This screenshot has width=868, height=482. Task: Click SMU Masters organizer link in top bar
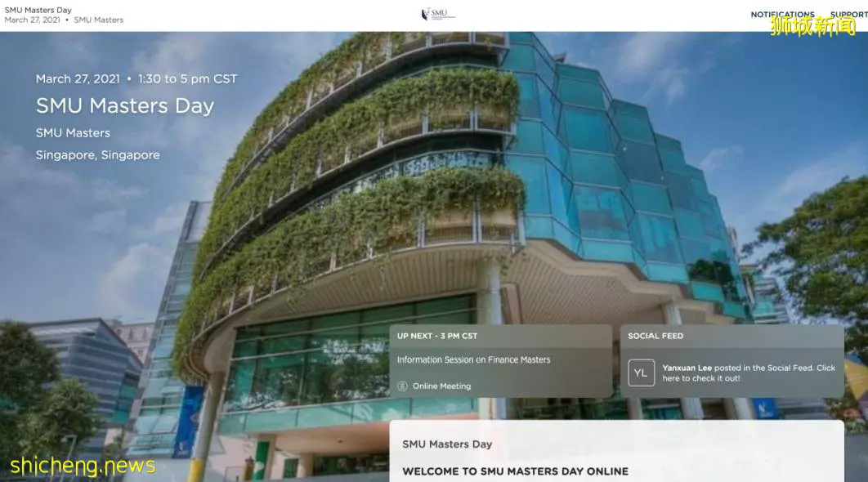pos(99,20)
